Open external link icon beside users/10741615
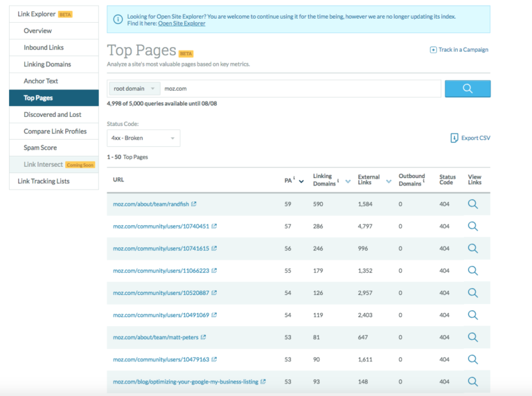The height and width of the screenshot is (396, 532). click(214, 248)
